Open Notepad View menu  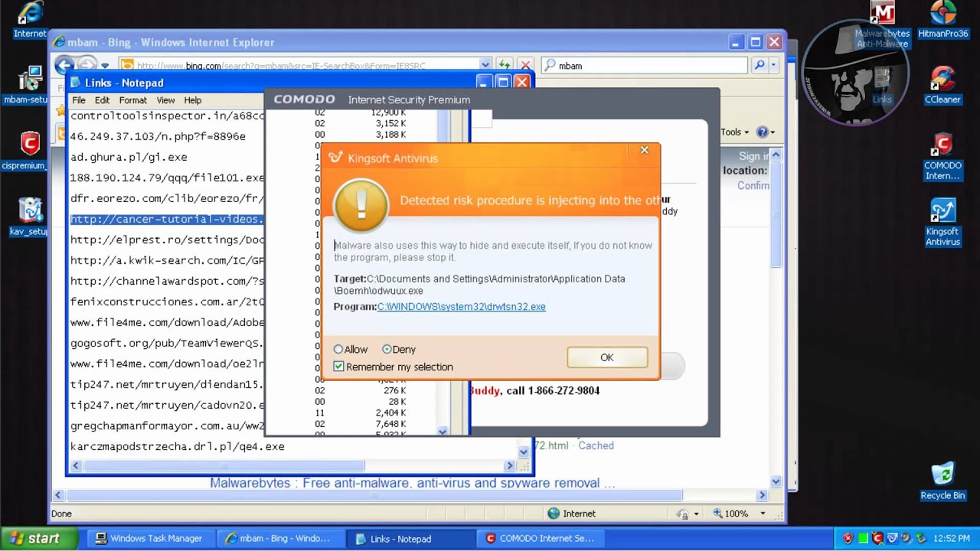click(x=165, y=100)
